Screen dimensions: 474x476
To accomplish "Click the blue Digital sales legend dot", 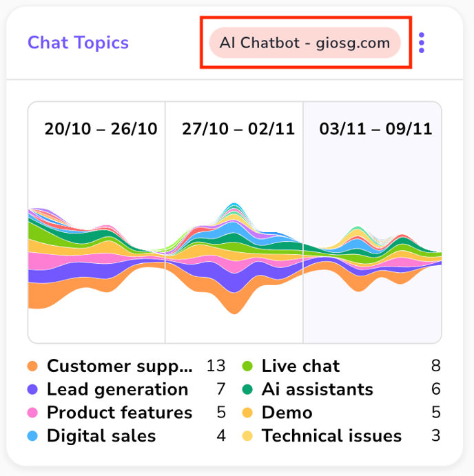I will coord(33,436).
